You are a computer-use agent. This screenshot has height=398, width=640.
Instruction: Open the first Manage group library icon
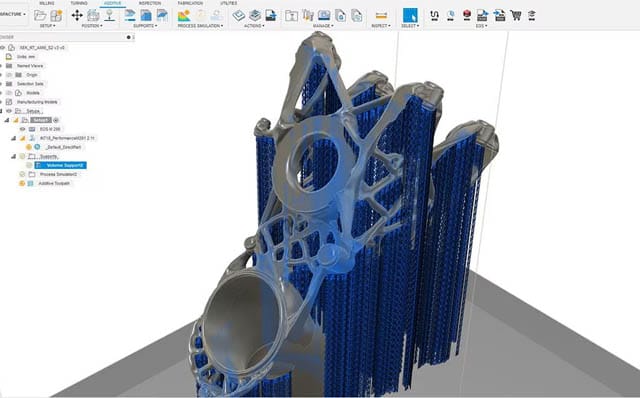point(291,16)
